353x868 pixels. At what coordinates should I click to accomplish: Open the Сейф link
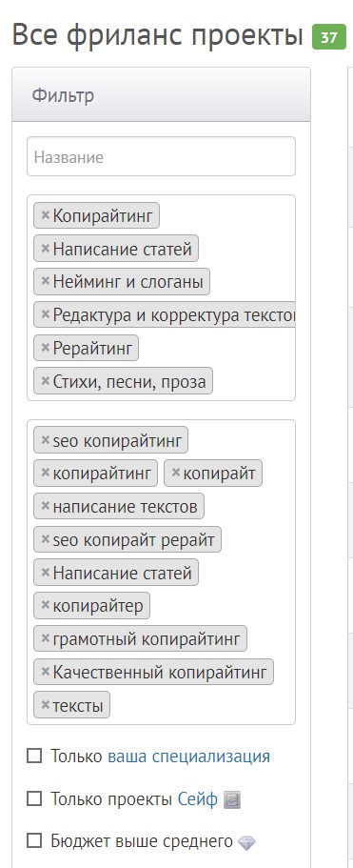[198, 799]
